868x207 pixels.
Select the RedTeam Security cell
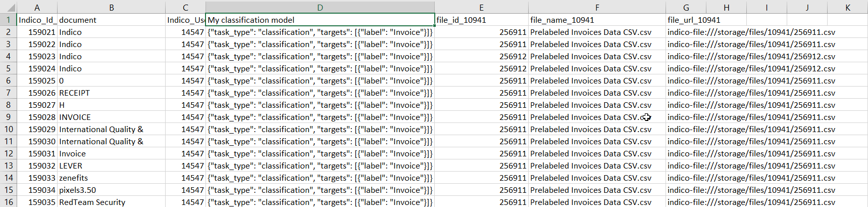[111, 202]
